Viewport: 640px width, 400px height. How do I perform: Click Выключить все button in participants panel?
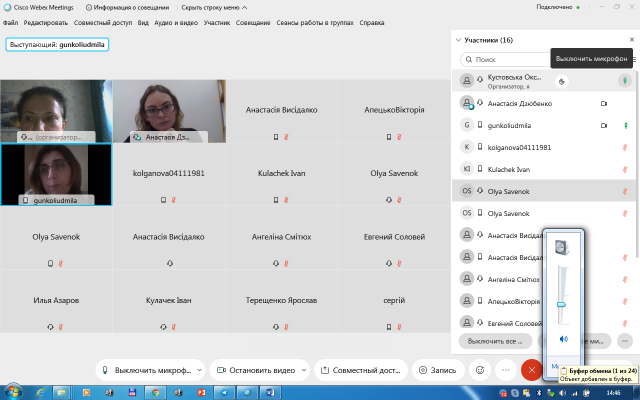pos(495,341)
